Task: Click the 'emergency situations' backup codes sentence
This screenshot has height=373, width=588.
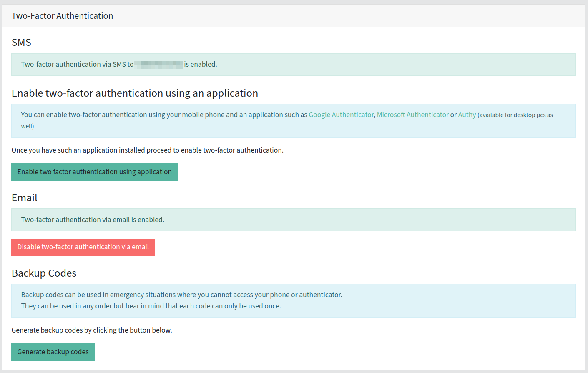Action: point(181,295)
